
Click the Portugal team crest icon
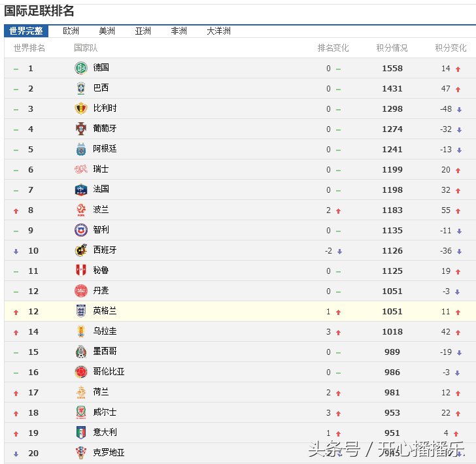[x=81, y=129]
